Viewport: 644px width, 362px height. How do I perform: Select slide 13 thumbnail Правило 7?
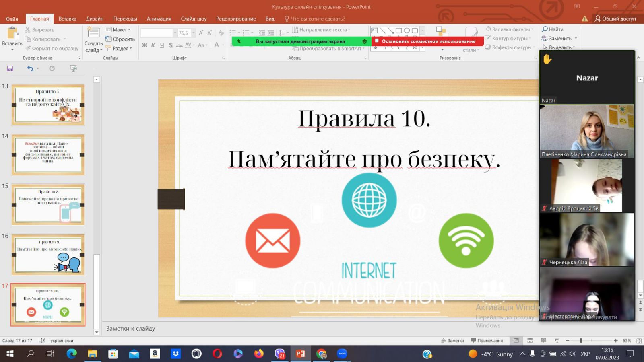pyautogui.click(x=48, y=105)
